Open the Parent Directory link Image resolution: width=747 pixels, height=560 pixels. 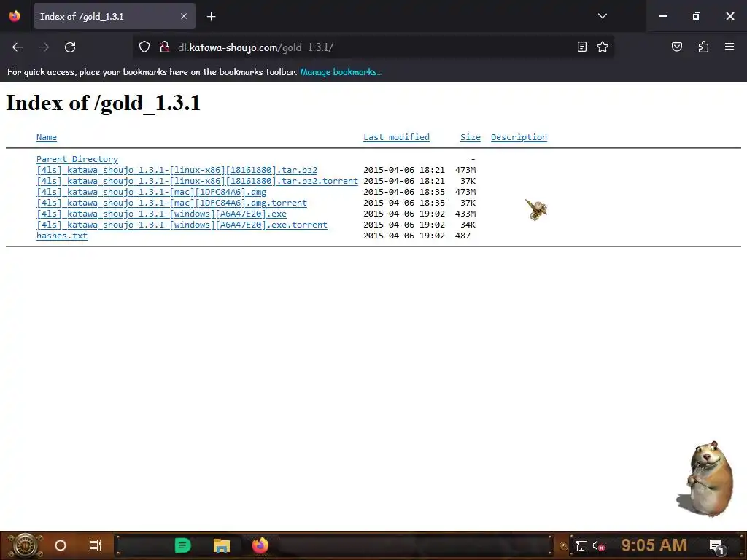(77, 159)
